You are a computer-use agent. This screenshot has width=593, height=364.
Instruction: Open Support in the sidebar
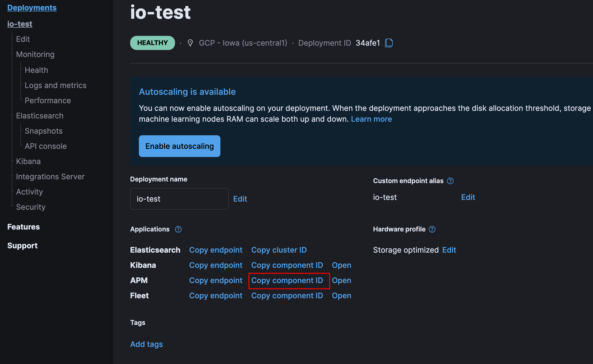click(x=22, y=246)
